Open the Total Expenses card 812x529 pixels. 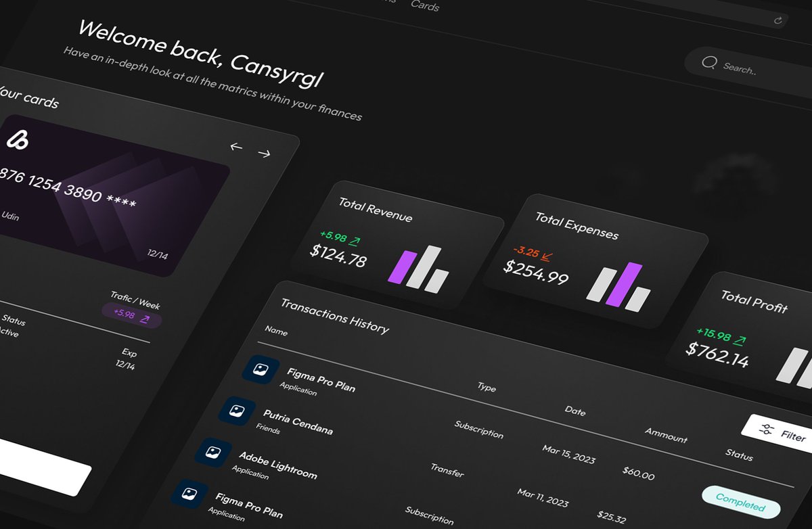[596, 261]
